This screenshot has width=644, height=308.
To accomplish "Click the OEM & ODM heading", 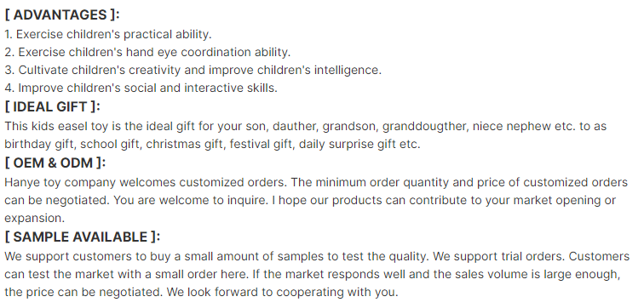I will click(55, 163).
